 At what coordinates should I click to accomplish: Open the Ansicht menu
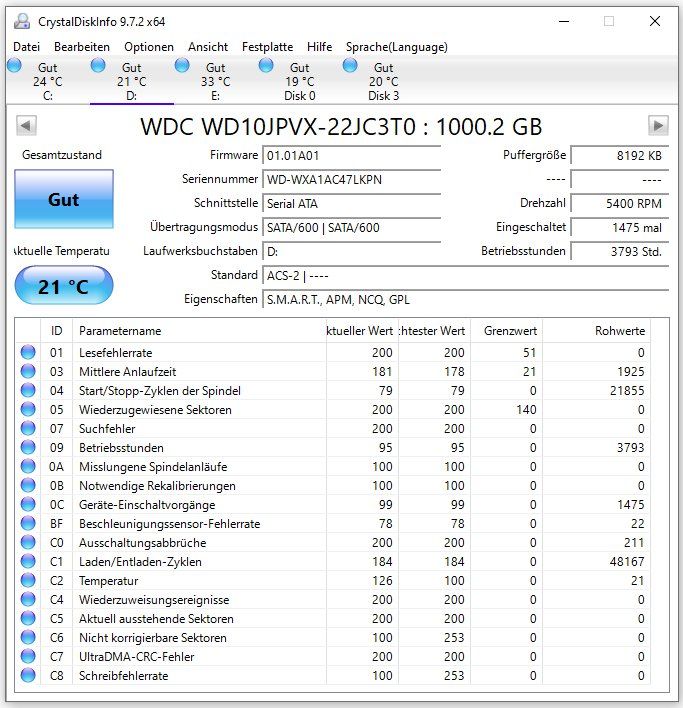coord(208,47)
